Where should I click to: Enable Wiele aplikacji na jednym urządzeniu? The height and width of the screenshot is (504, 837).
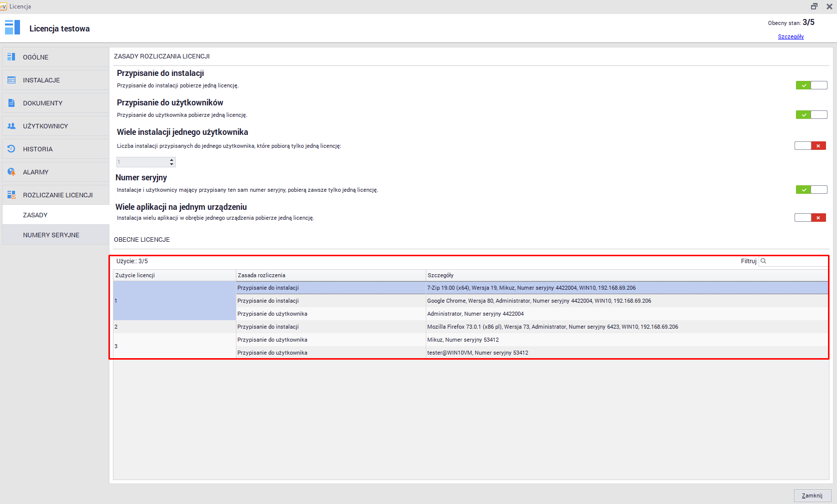point(810,218)
